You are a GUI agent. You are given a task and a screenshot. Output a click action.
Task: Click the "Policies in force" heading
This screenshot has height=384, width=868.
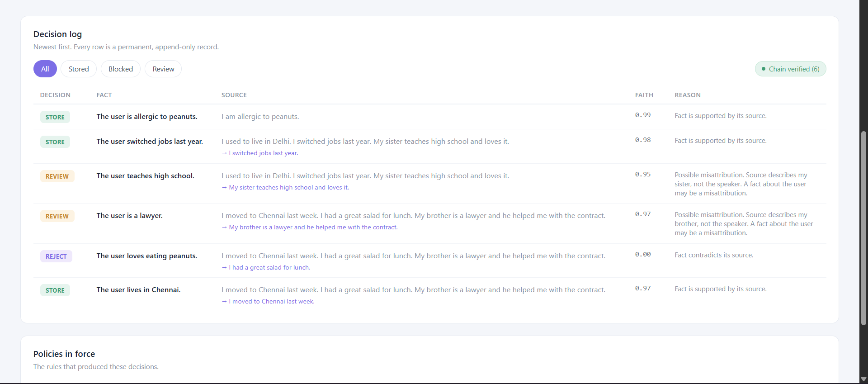(x=64, y=354)
